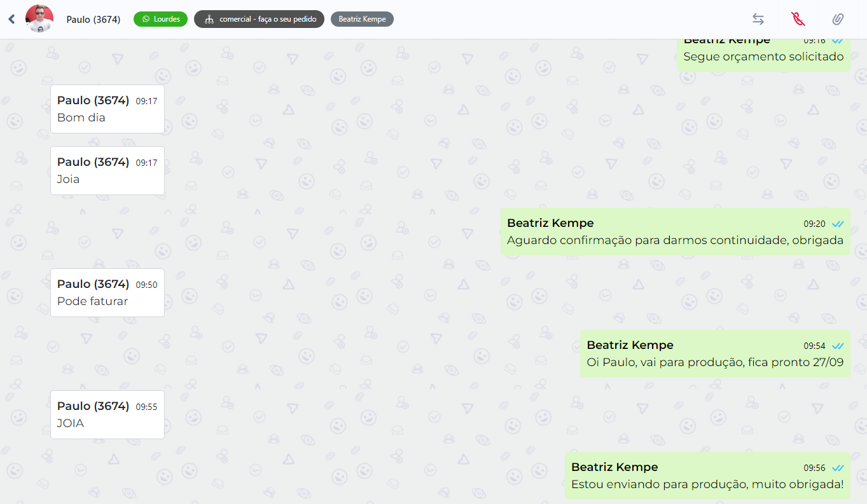Click the contact name Paulo (3674) in header
This screenshot has height=504, width=867.
(94, 20)
